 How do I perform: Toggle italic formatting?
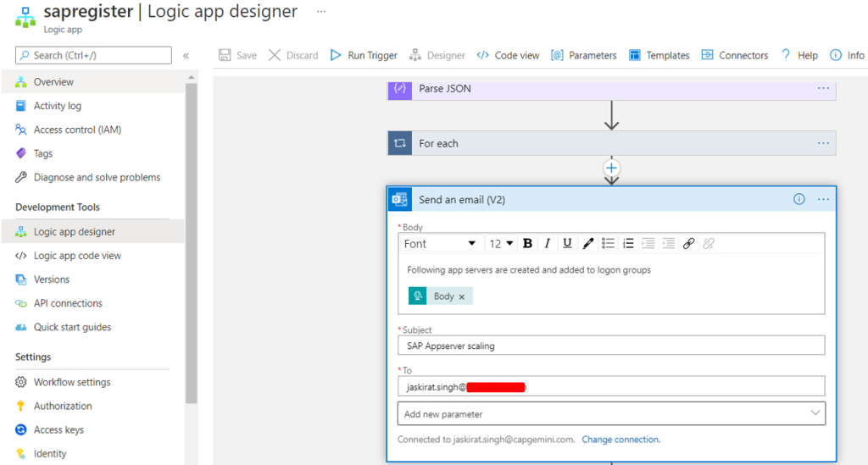click(547, 244)
